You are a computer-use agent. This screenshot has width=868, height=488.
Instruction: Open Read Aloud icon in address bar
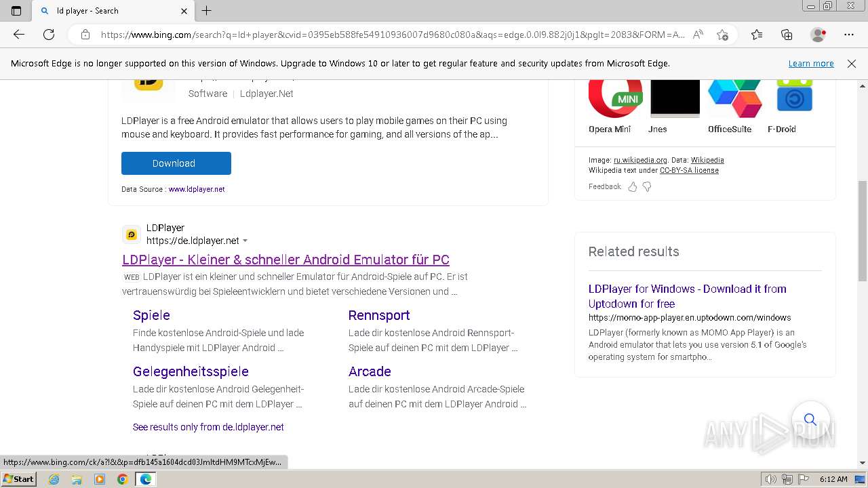coord(698,35)
